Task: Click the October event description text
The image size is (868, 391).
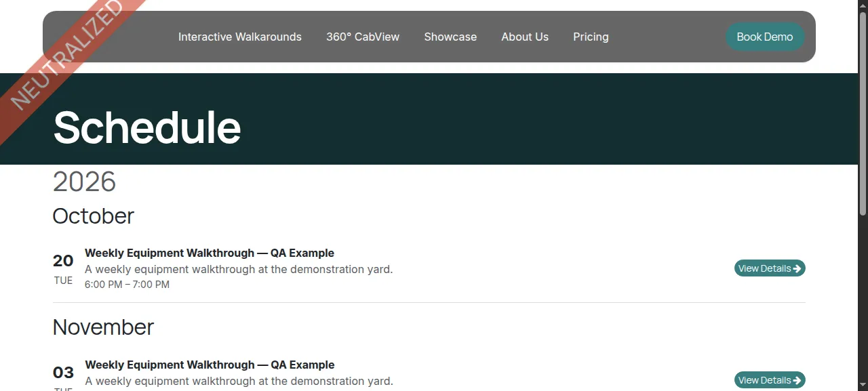Action: click(x=239, y=269)
